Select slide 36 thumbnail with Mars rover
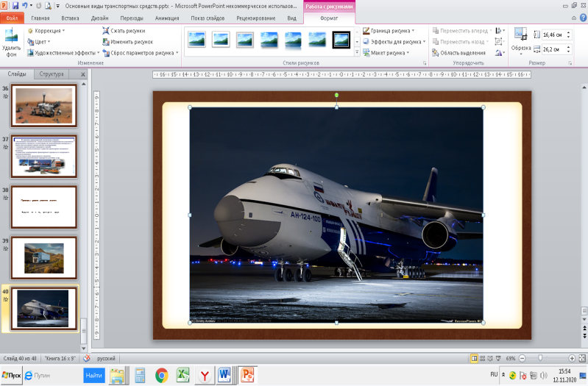The image size is (588, 386). 44,105
